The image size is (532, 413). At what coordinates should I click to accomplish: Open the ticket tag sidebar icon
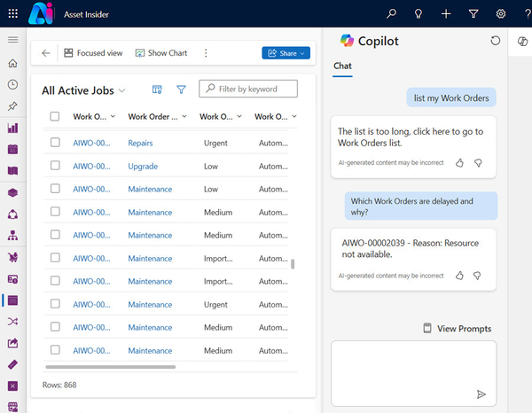click(13, 364)
